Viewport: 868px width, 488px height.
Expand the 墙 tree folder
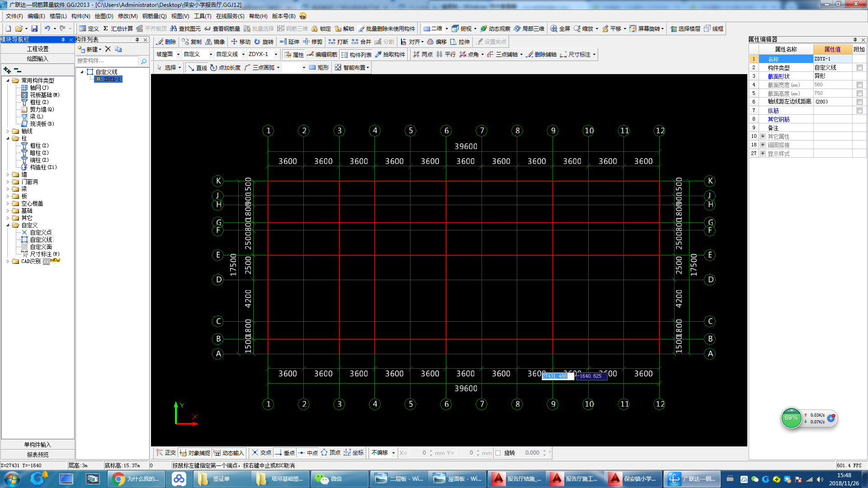tap(8, 174)
